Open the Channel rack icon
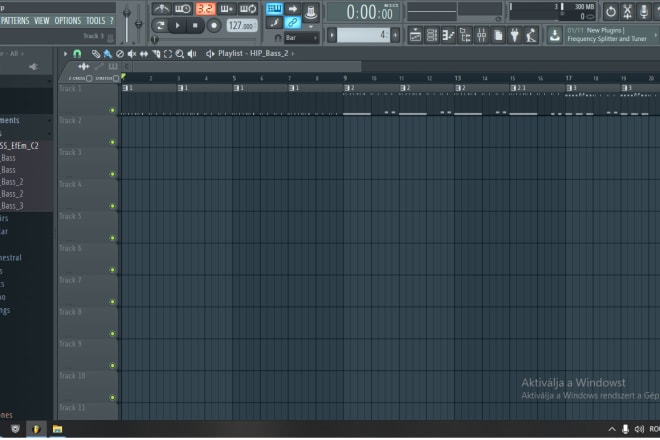Image resolution: width=660 pixels, height=440 pixels. 432,35
